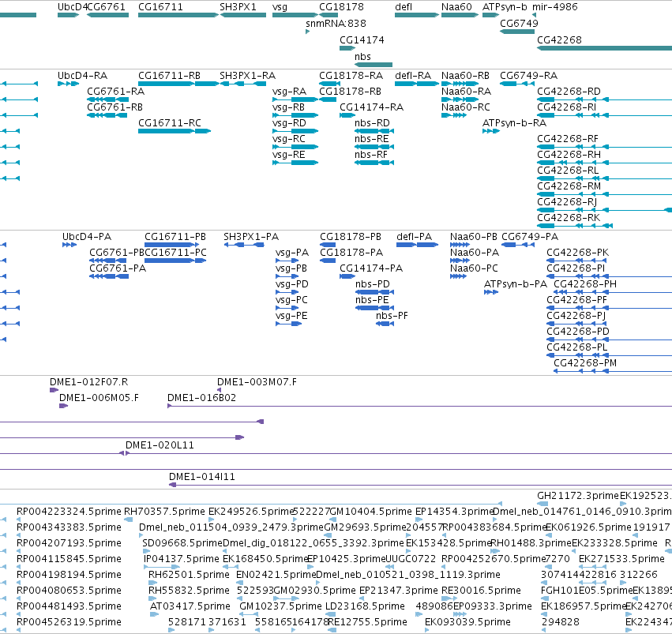Open the SH3PX1-PA protein label
672x634 pixels.
click(250, 237)
